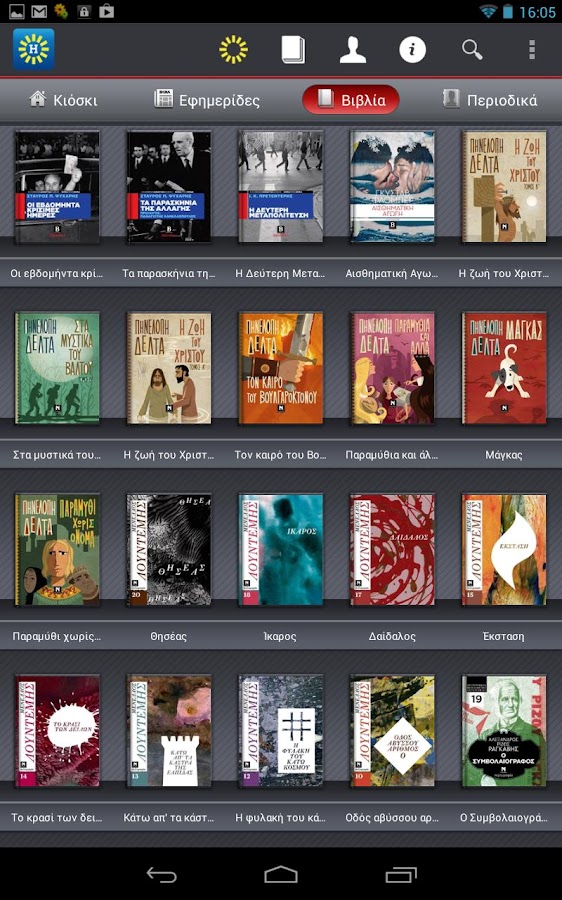Open the book cover Η Δεύτερη Μεταπολίτευση

281,187
